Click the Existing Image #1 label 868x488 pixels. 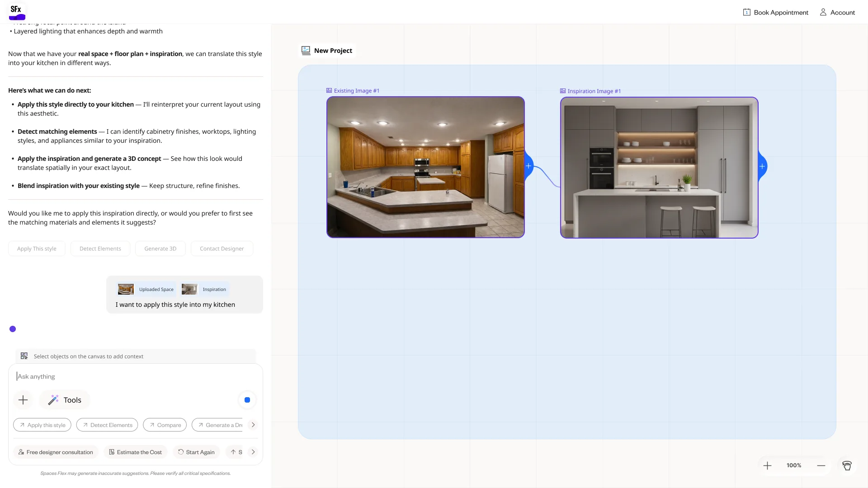click(353, 91)
